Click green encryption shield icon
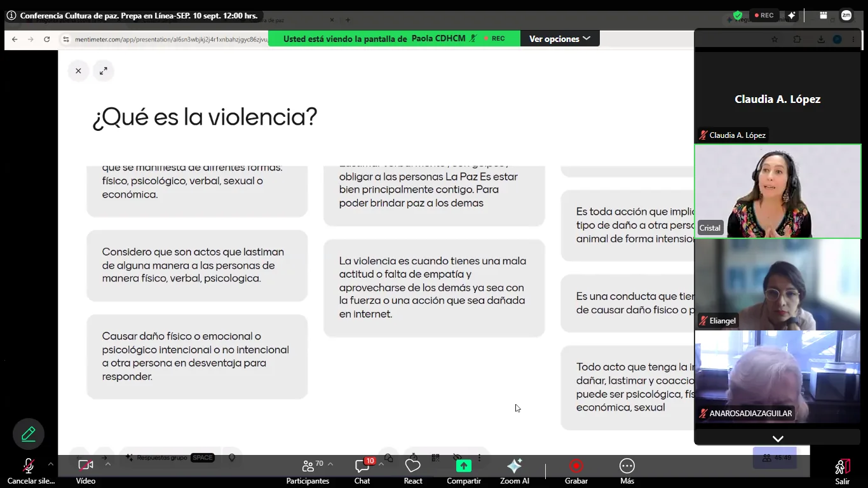The height and width of the screenshot is (488, 868). 738,15
